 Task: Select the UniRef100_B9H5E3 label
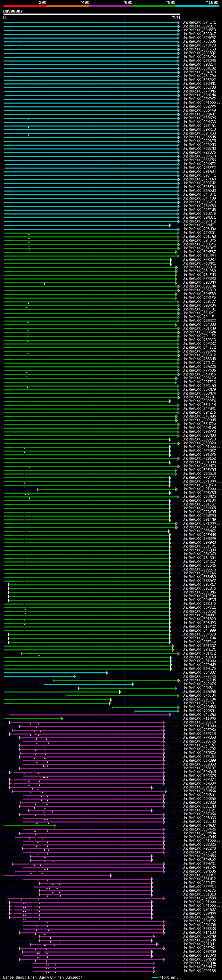(199, 30)
